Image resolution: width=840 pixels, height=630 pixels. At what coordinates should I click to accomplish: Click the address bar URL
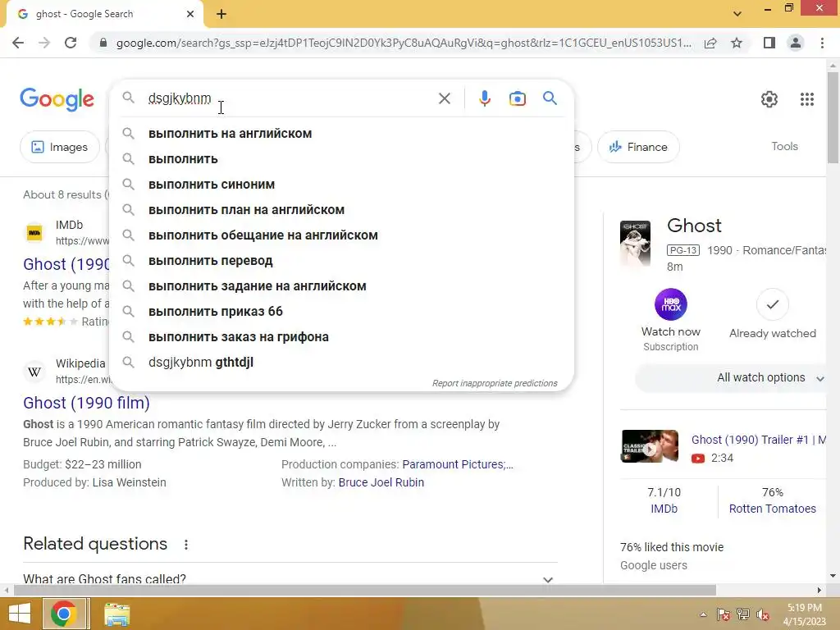404,43
